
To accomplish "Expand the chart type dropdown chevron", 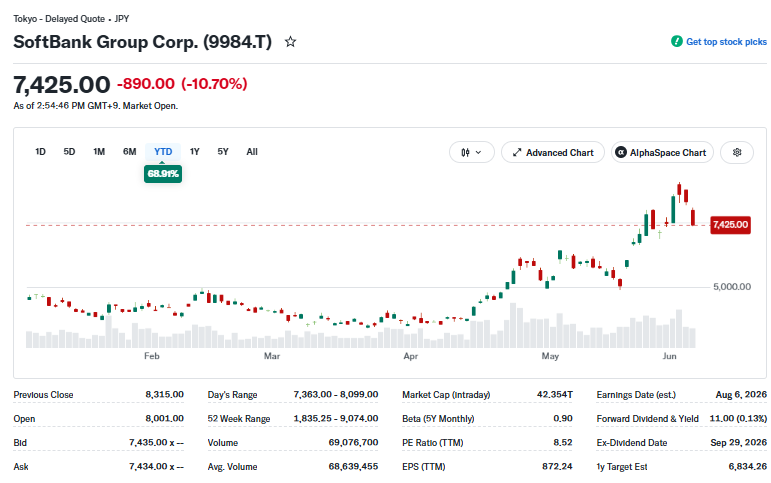I will [x=478, y=152].
